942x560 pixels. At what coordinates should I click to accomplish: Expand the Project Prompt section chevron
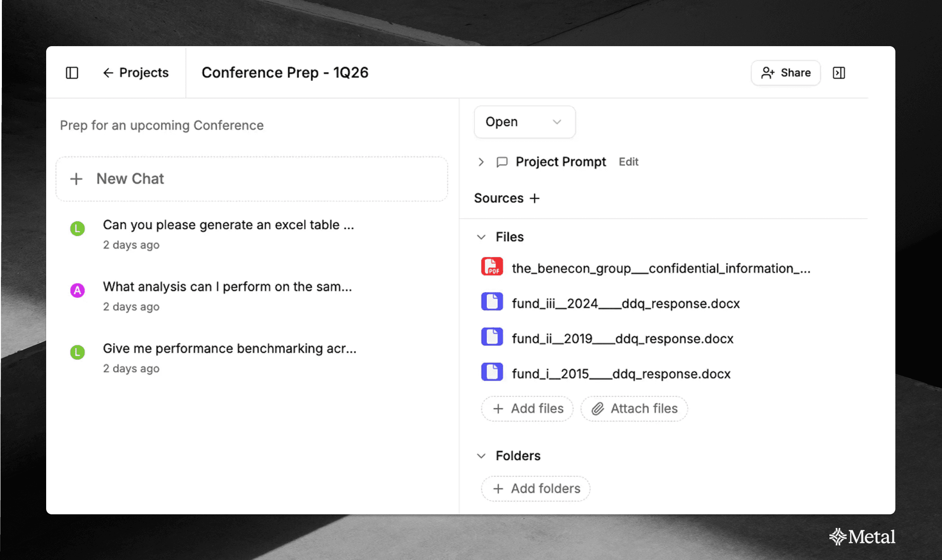[x=481, y=162]
